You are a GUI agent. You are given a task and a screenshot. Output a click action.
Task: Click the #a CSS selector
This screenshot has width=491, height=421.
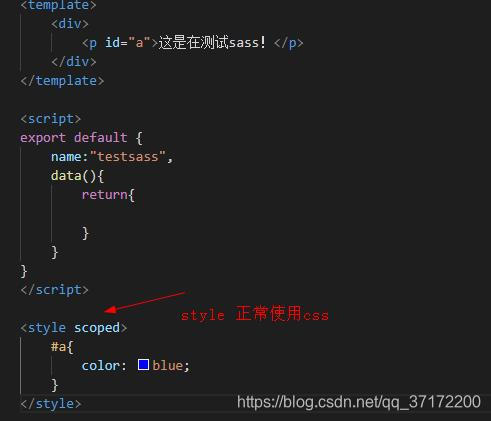[x=58, y=347]
